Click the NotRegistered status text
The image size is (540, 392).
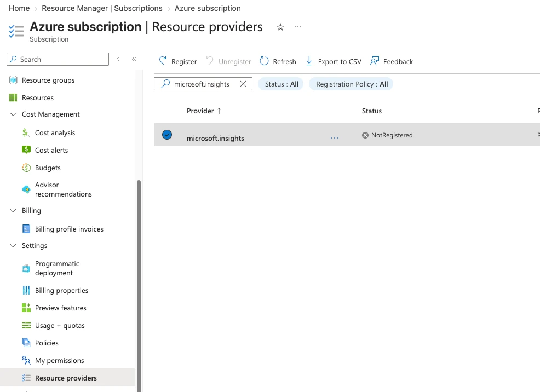coord(392,135)
